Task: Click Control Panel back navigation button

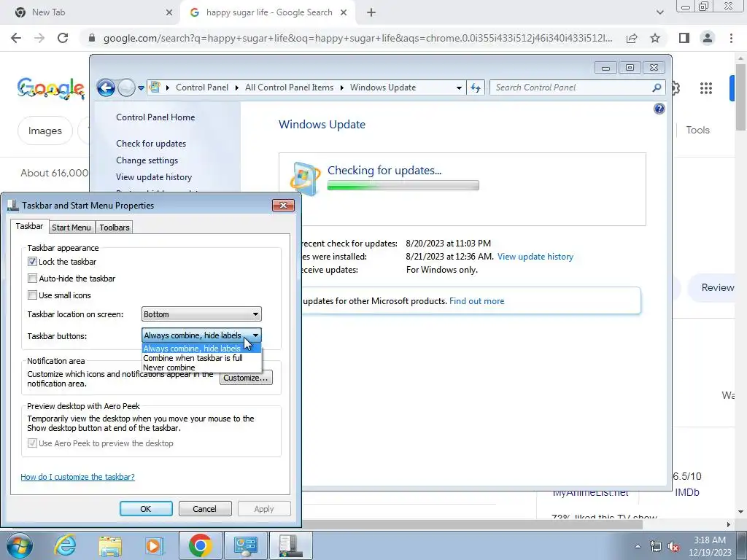Action: coord(106,87)
